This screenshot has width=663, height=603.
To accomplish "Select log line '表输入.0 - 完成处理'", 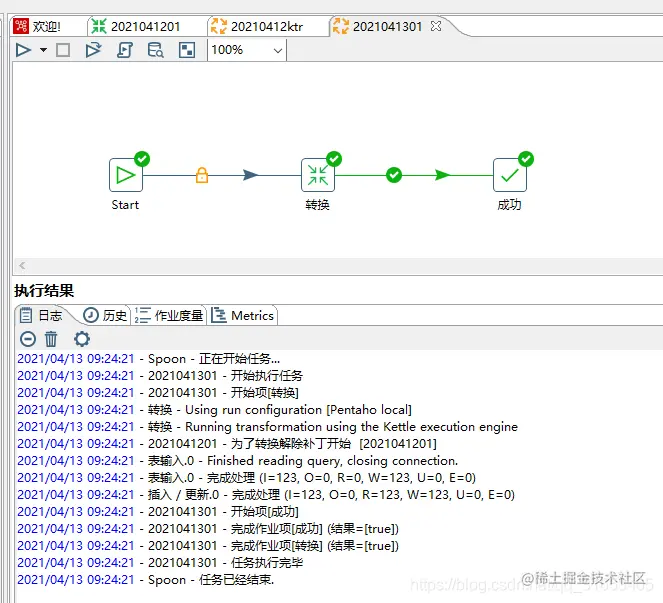I will (247, 477).
